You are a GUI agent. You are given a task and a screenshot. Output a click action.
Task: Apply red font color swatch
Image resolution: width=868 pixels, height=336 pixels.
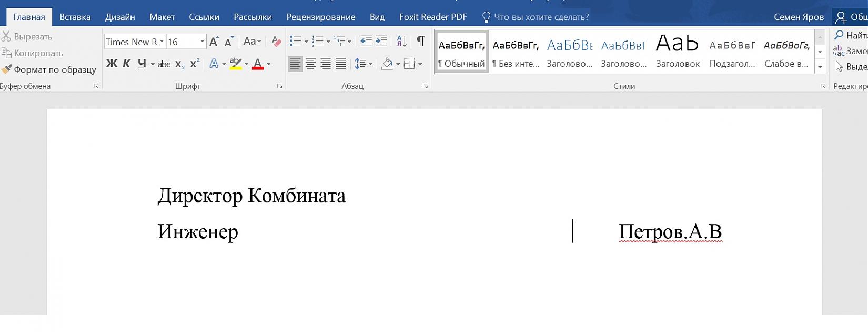258,64
